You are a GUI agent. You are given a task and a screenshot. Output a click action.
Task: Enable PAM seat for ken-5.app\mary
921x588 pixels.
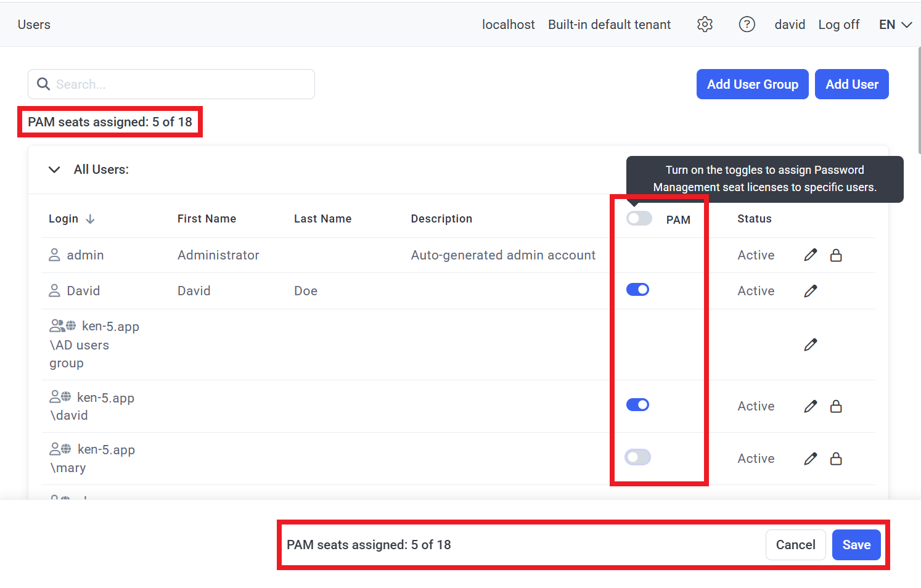[637, 457]
